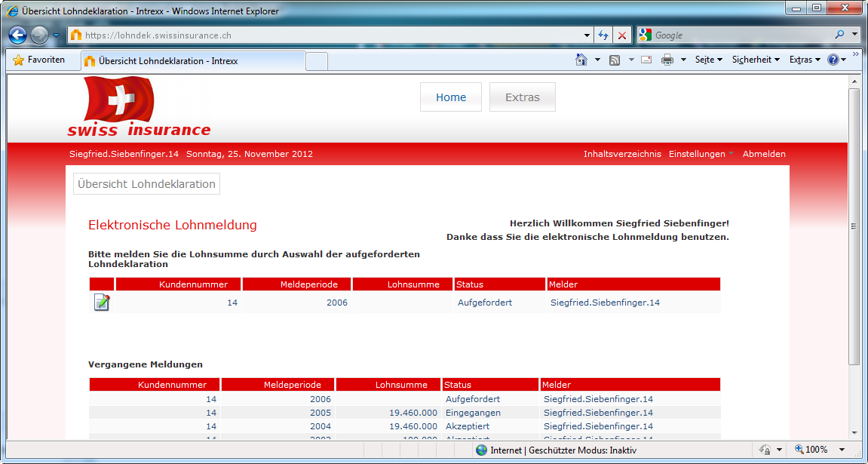Refresh the page using the reload icon
868x464 pixels.
point(603,35)
